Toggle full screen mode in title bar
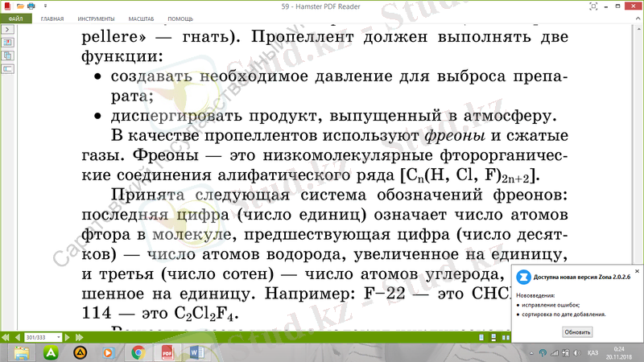 [593, 6]
